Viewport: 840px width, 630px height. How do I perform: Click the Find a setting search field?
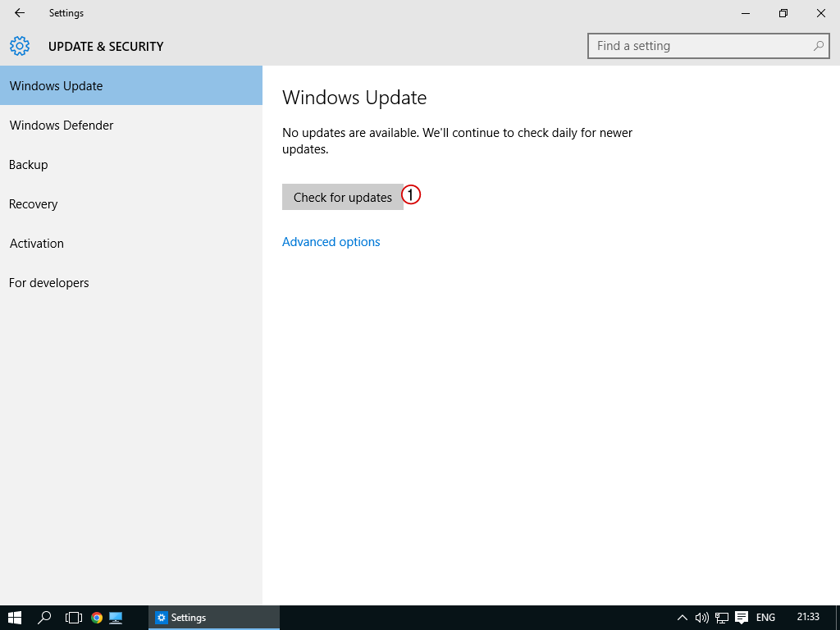coord(701,46)
